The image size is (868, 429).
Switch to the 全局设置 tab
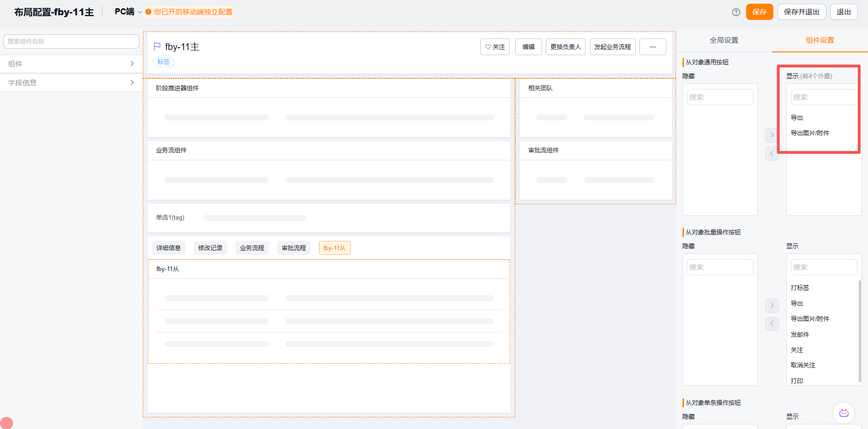click(723, 40)
